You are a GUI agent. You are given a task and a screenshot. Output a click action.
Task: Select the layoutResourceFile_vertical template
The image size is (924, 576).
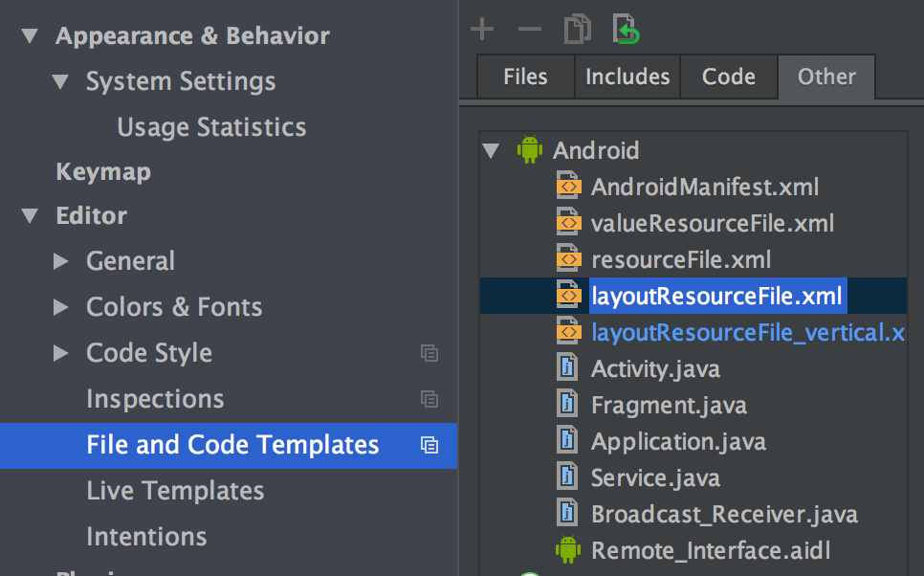[x=747, y=332]
